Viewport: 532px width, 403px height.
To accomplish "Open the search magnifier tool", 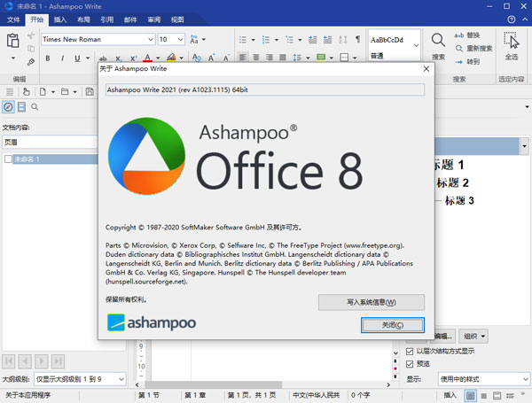I will [438, 41].
